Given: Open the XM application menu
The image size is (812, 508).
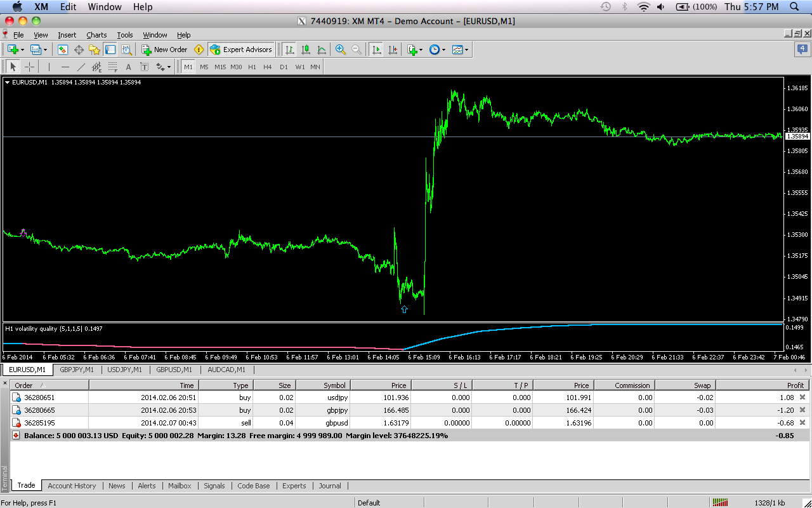Looking at the screenshot, I should coord(41,7).
